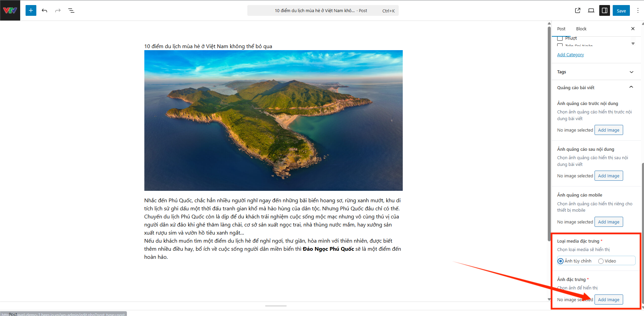
Task: Select the Video media type radio
Action: click(601, 261)
